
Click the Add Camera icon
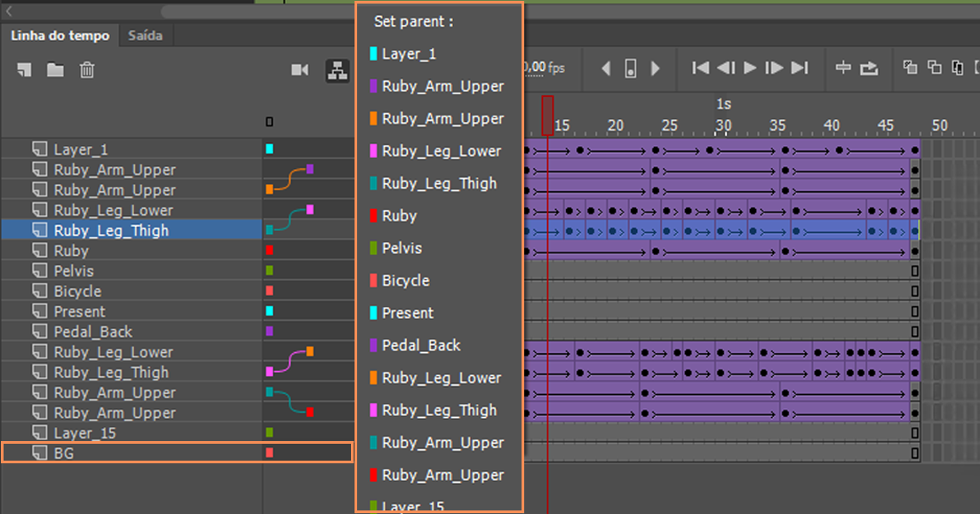coord(300,70)
